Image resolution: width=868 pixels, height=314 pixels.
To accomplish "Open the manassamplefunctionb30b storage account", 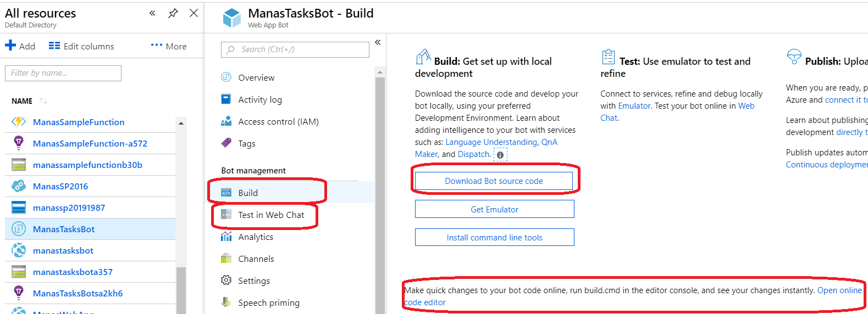I will 87,165.
